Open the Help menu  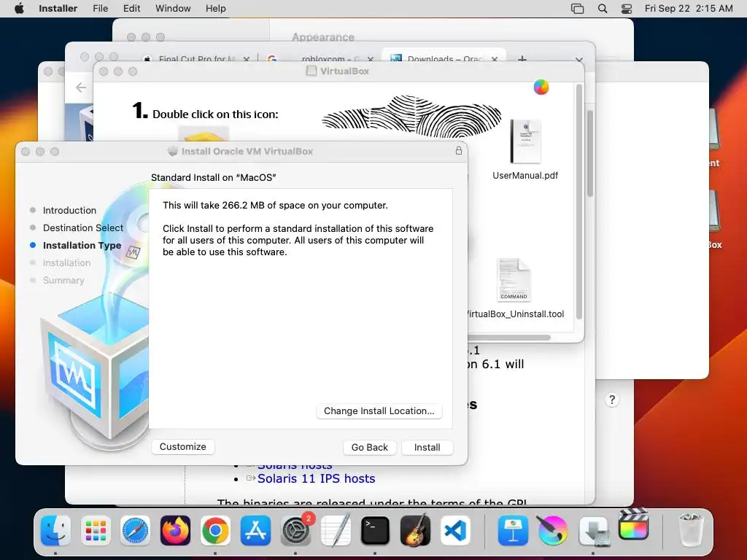[215, 9]
